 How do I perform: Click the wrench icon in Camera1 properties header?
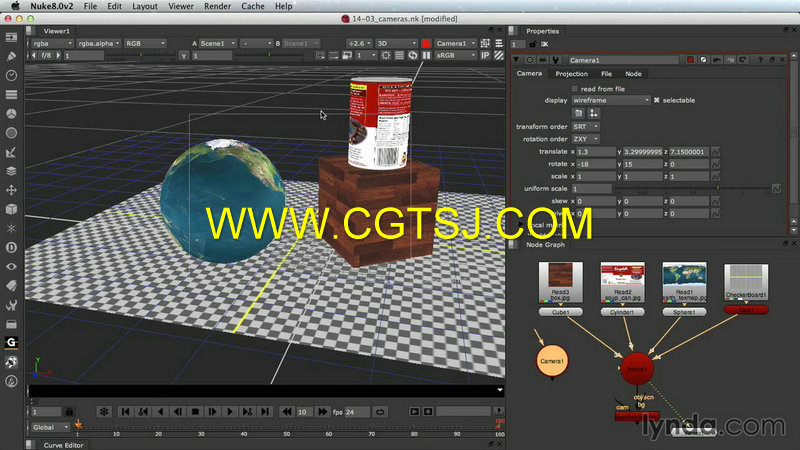556,60
